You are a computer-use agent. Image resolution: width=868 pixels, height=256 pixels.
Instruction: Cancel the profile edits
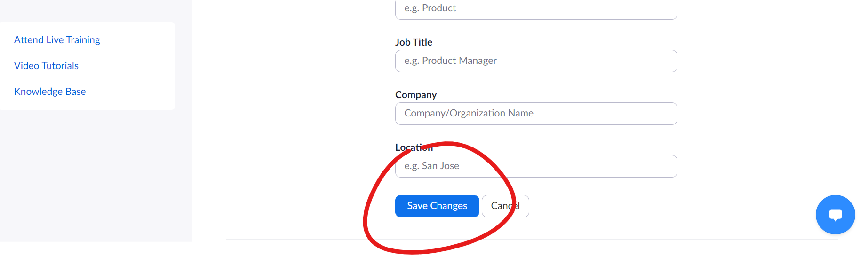pyautogui.click(x=505, y=206)
